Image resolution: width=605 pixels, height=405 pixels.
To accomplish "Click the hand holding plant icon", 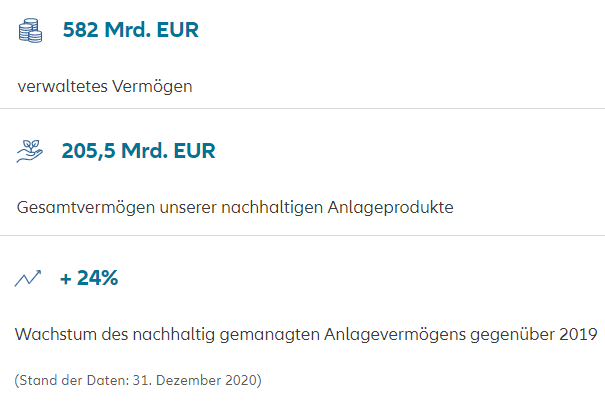I will 30,151.
